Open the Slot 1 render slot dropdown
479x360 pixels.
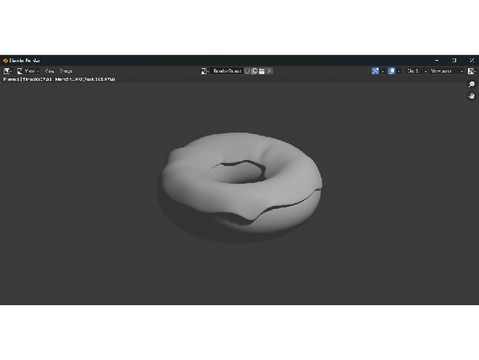416,71
